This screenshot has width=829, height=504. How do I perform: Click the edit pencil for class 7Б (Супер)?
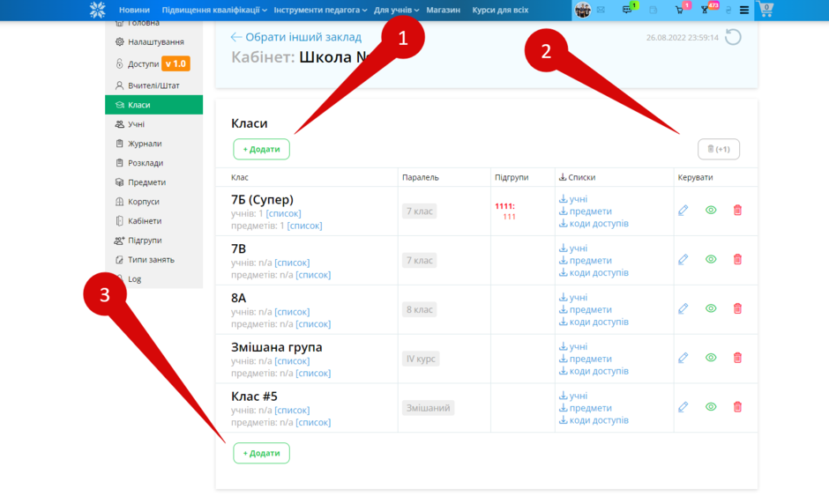(683, 211)
